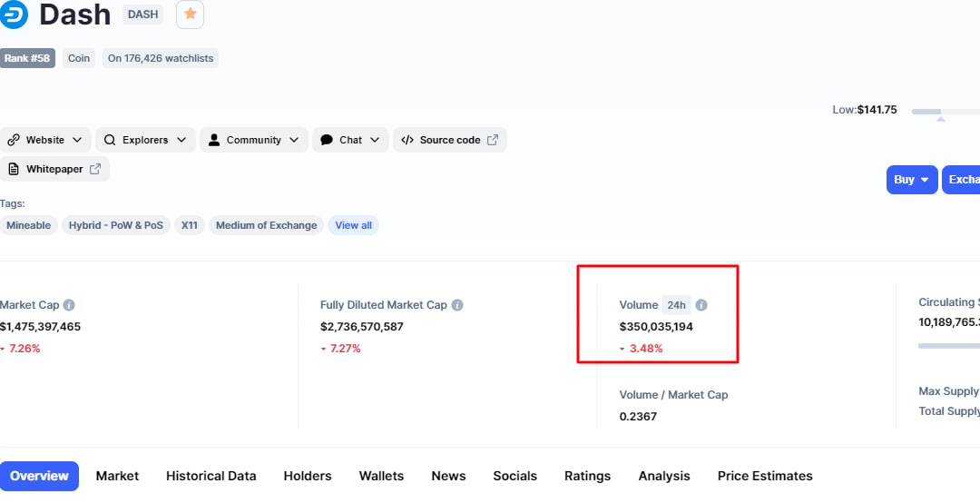
Task: Click the Website link icon
Action: (13, 140)
